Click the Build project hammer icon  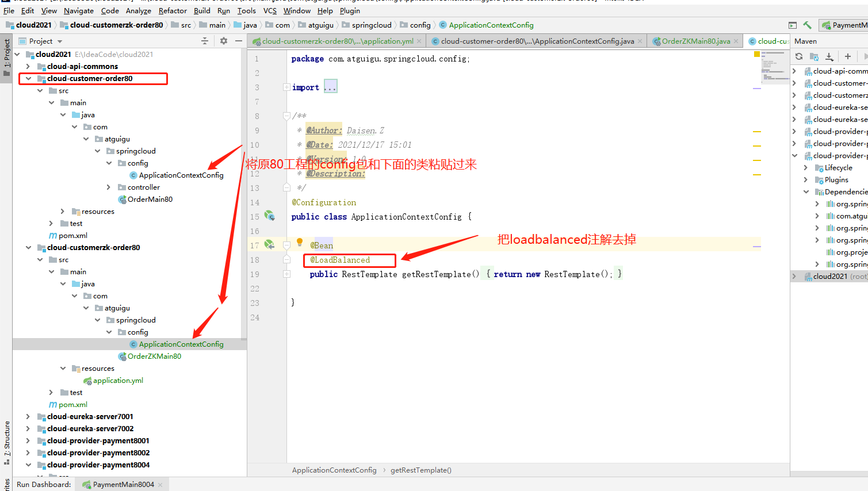(x=808, y=25)
